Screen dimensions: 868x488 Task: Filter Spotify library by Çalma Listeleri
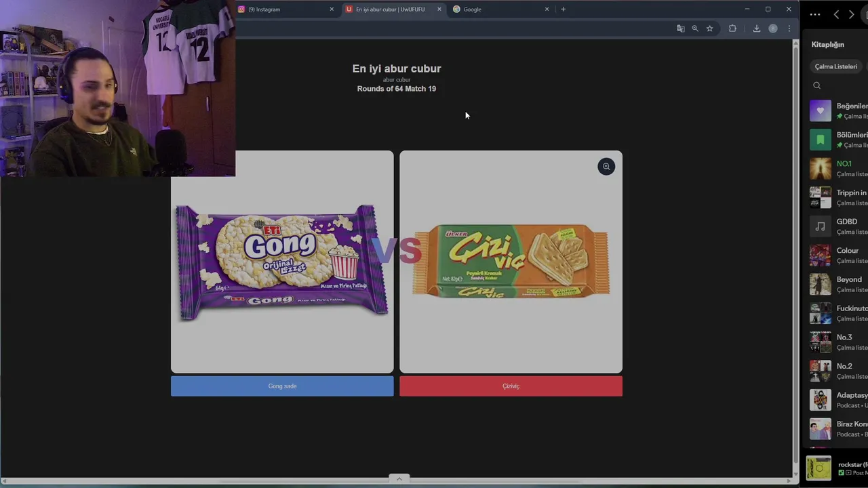click(835, 66)
